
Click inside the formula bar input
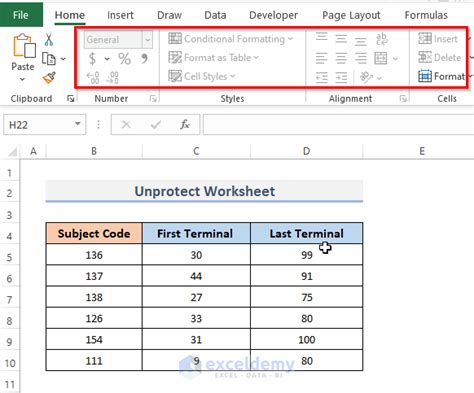pos(338,125)
